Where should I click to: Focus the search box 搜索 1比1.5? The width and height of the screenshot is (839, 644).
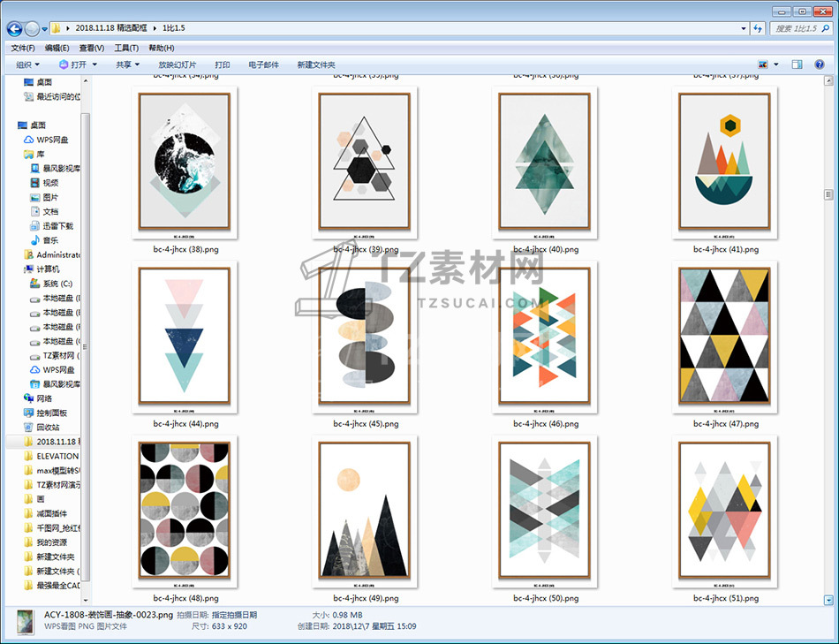800,28
